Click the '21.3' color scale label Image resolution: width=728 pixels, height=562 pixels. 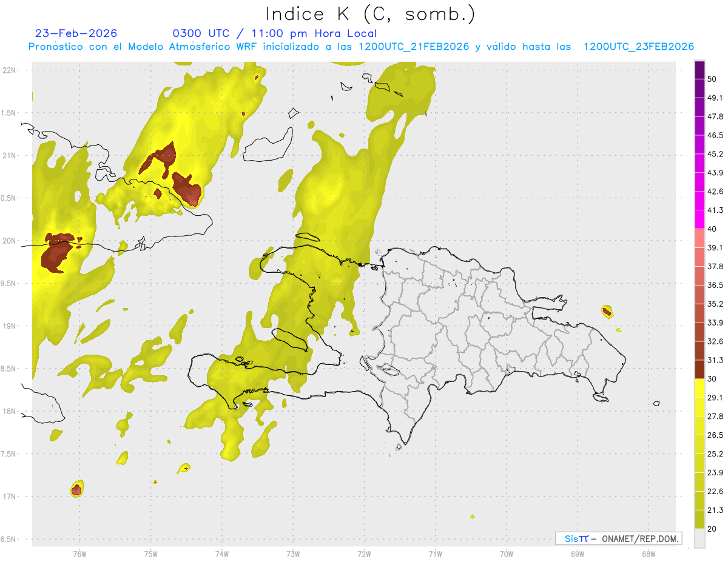(715, 510)
